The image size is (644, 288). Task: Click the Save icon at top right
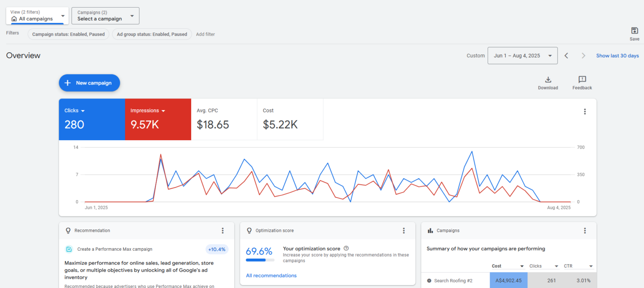point(634,31)
